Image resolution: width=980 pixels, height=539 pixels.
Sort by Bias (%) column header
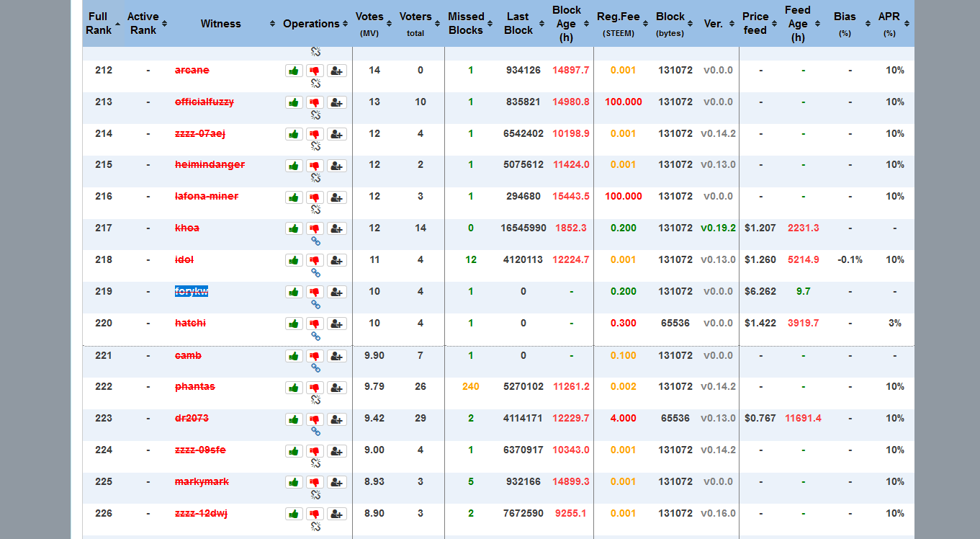pos(850,23)
